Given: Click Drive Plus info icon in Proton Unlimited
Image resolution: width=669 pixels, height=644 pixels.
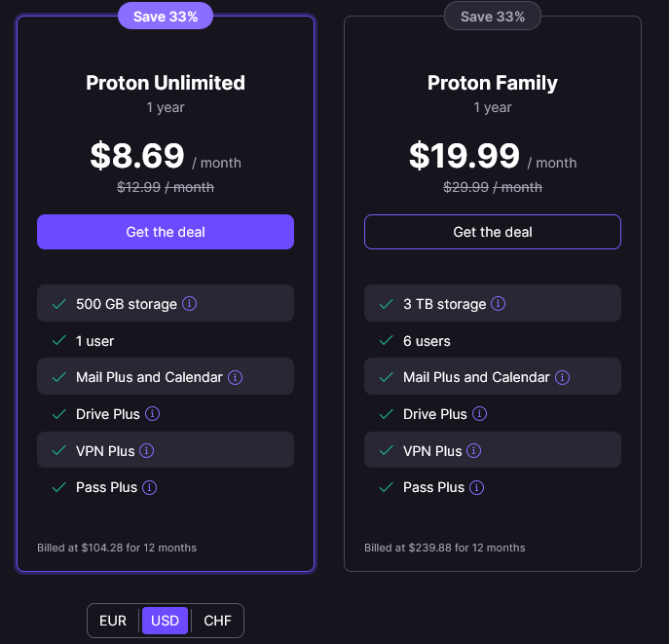Looking at the screenshot, I should [x=152, y=413].
